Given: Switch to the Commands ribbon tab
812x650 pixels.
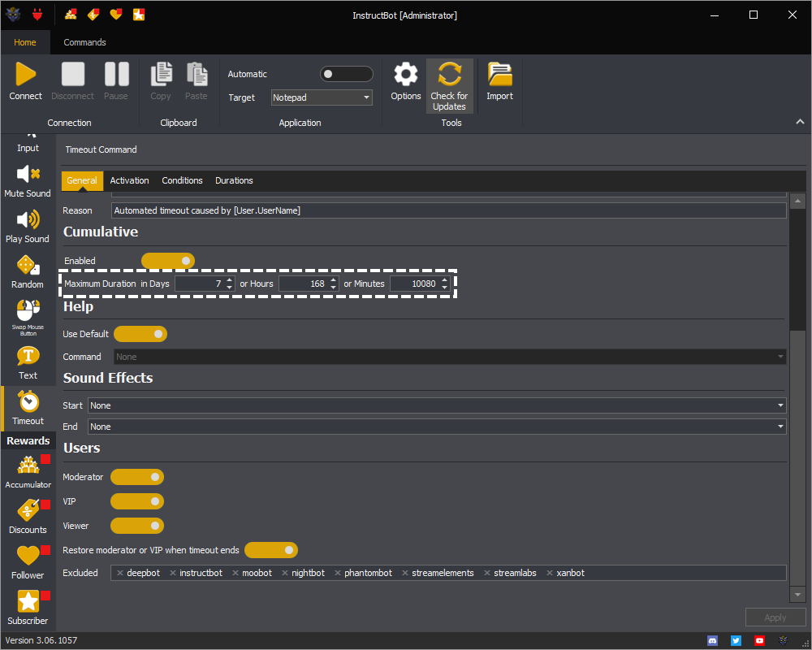Looking at the screenshot, I should click(85, 42).
